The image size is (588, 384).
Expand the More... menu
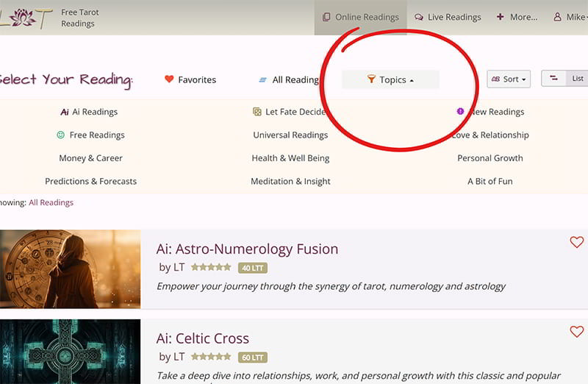tap(517, 17)
